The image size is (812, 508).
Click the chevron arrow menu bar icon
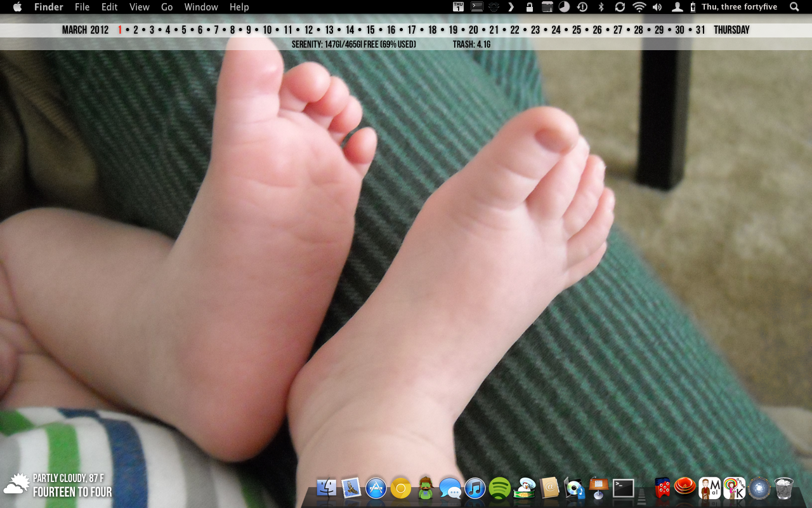click(x=511, y=7)
